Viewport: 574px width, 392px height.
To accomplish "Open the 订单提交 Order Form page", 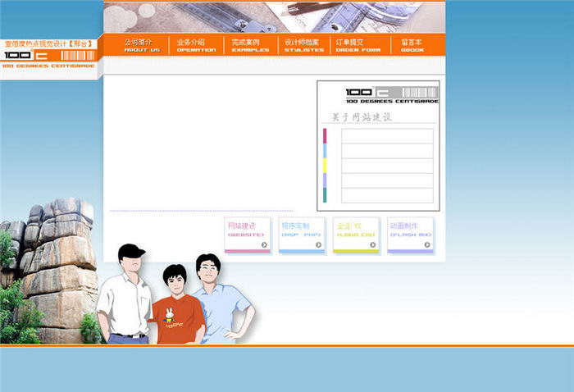I will click(x=358, y=45).
